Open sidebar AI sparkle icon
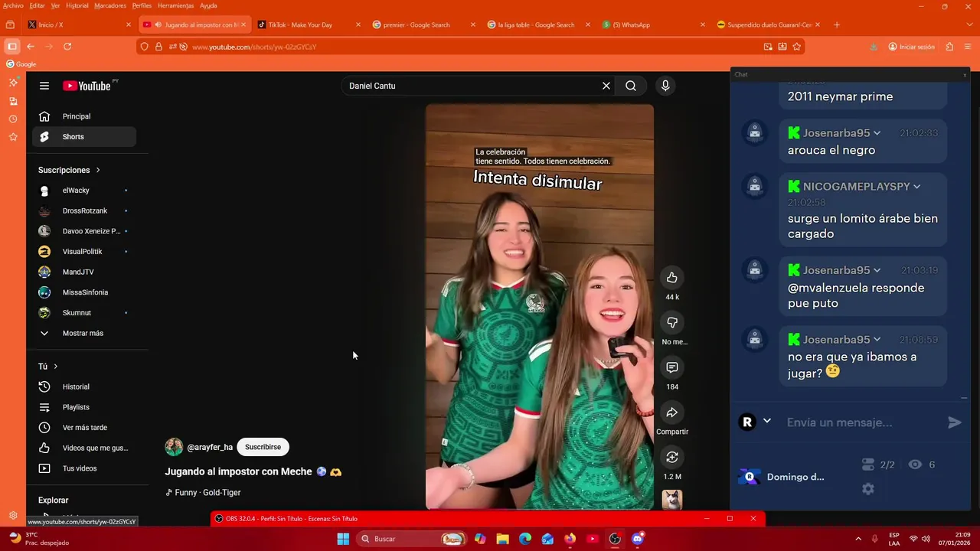This screenshot has width=980, height=551. (13, 82)
